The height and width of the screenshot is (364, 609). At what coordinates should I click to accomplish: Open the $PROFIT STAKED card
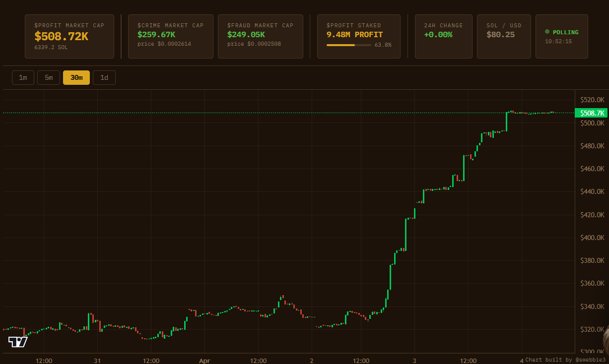(x=359, y=37)
